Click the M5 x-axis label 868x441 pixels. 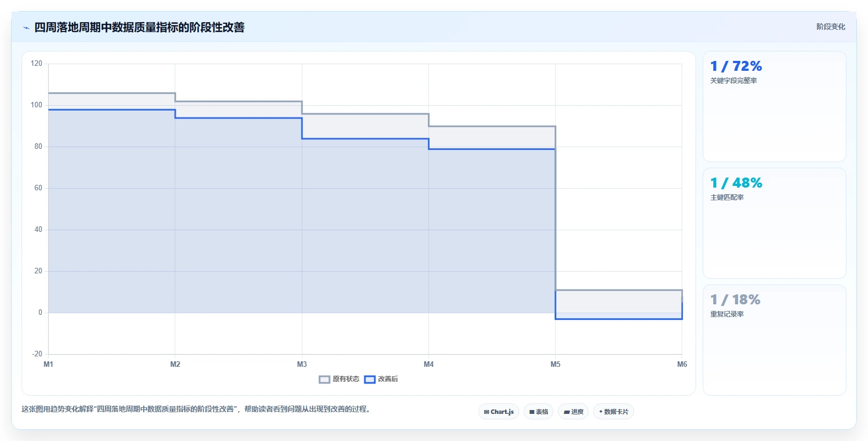[555, 364]
